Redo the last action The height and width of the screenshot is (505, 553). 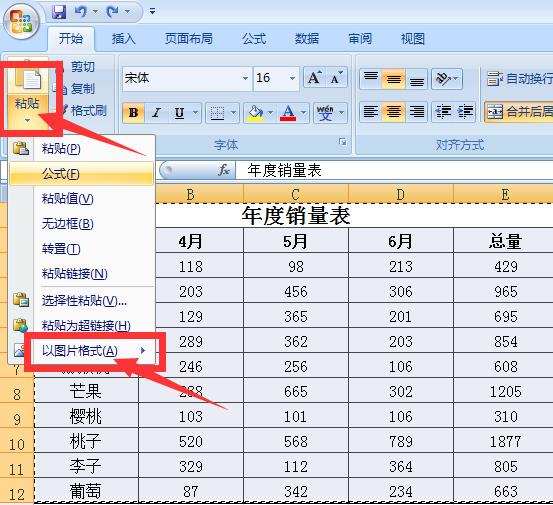click(113, 12)
